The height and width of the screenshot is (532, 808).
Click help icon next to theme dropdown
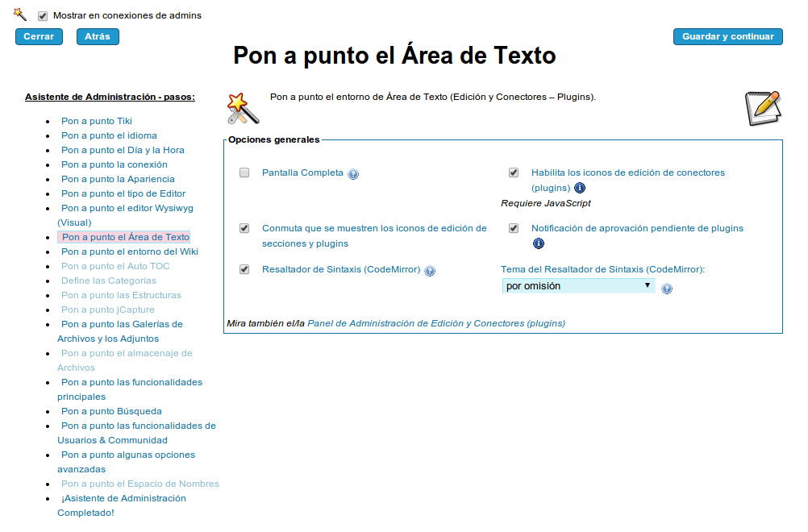coord(667,289)
